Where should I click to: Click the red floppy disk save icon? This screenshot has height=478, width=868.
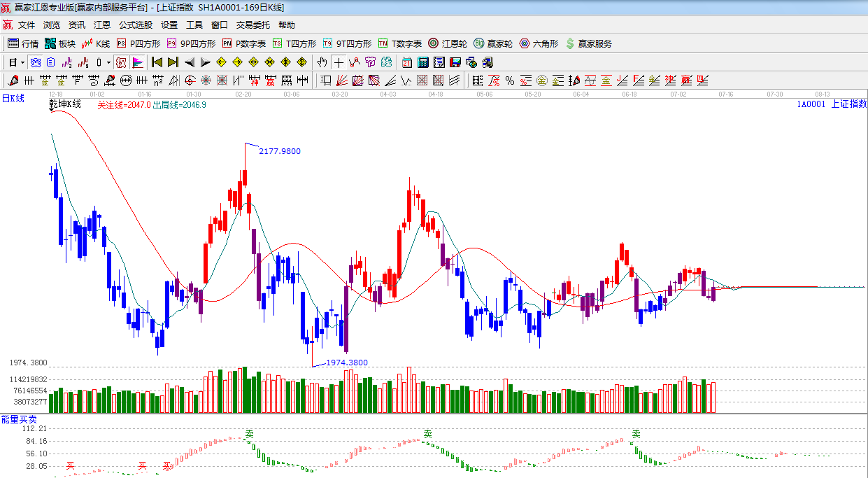[x=455, y=62]
